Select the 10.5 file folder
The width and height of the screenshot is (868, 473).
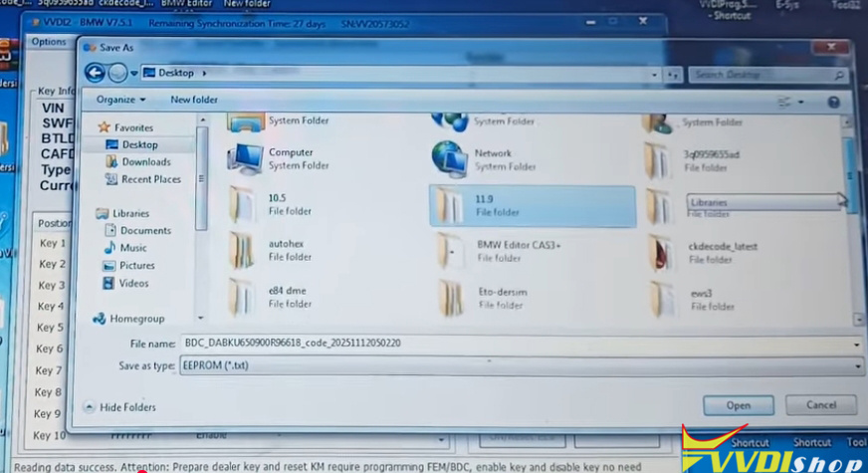pyautogui.click(x=244, y=204)
